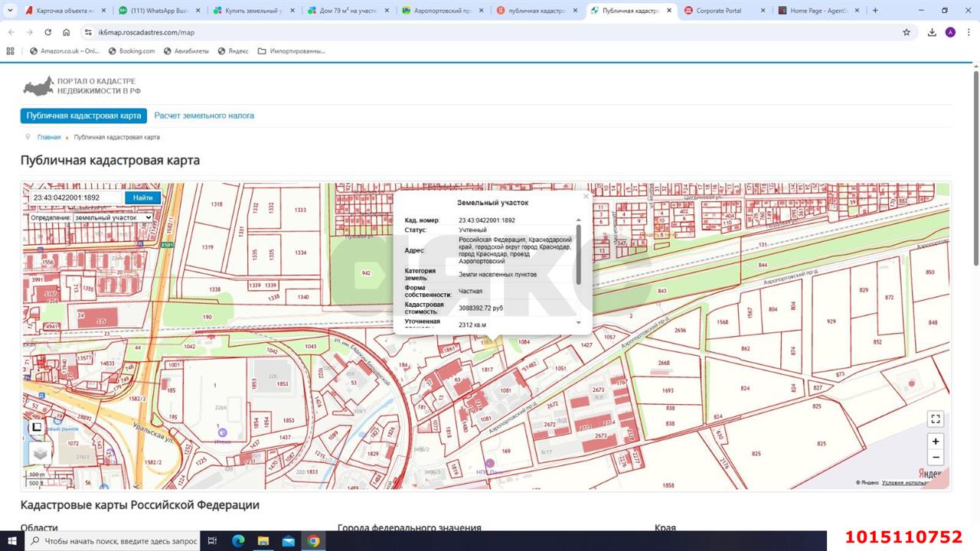
Task: Reload the current page
Action: click(48, 32)
